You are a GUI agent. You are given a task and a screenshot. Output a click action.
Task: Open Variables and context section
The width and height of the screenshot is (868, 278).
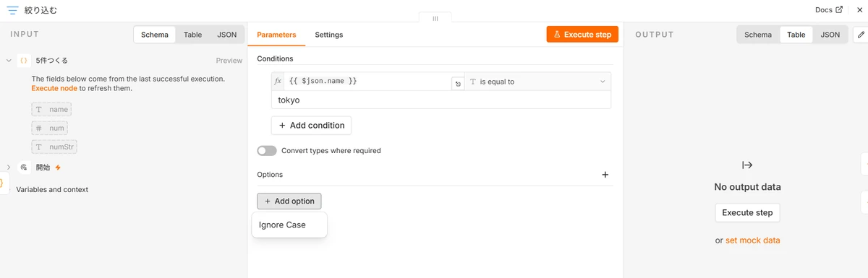click(x=52, y=190)
